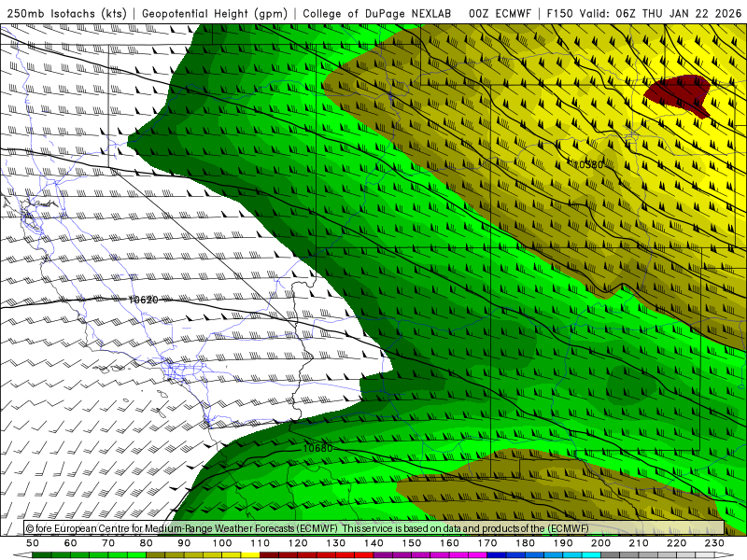Click the 230 kts legend value
The height and width of the screenshot is (560, 747).
click(714, 543)
